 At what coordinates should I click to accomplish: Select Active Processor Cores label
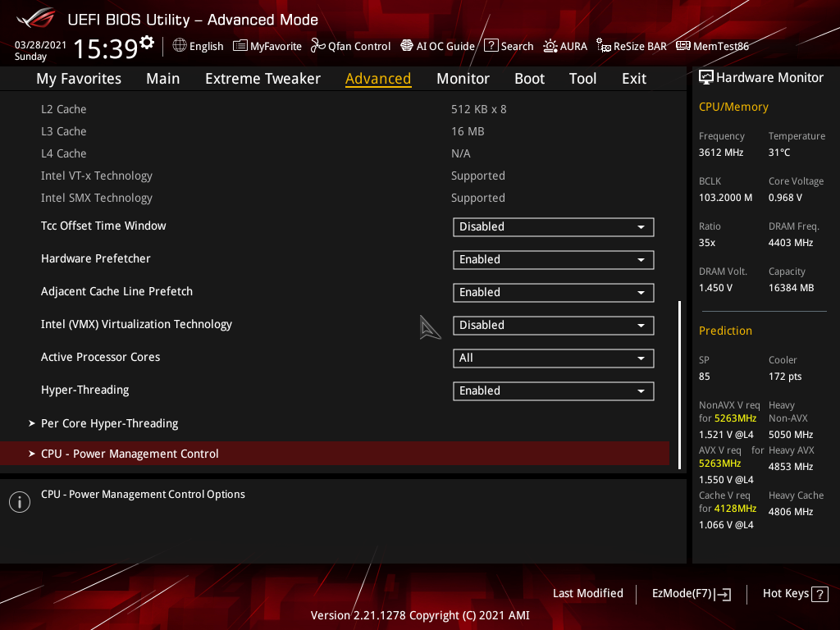click(x=100, y=358)
